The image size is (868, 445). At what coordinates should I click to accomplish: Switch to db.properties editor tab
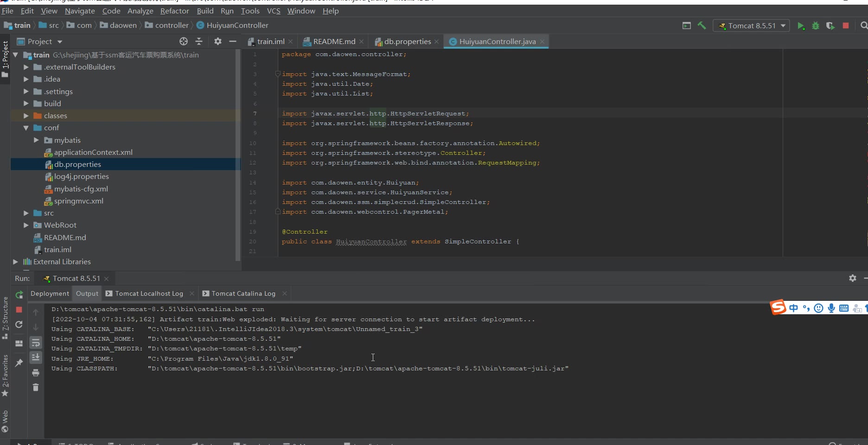coord(407,42)
